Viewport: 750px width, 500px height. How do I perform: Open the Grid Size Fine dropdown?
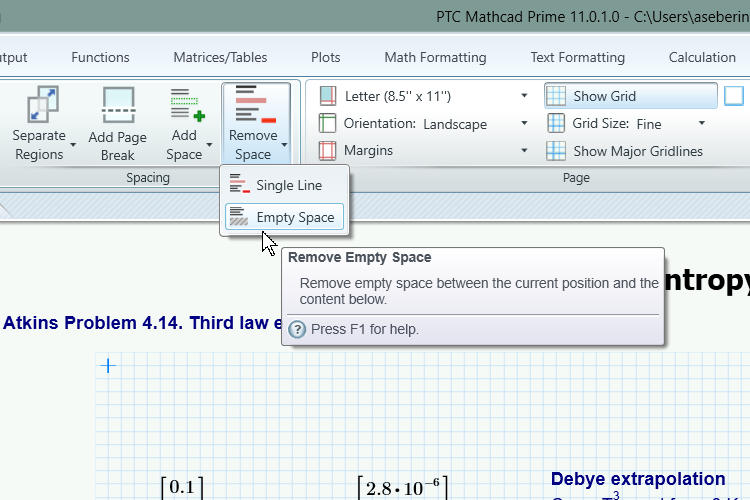pos(702,124)
